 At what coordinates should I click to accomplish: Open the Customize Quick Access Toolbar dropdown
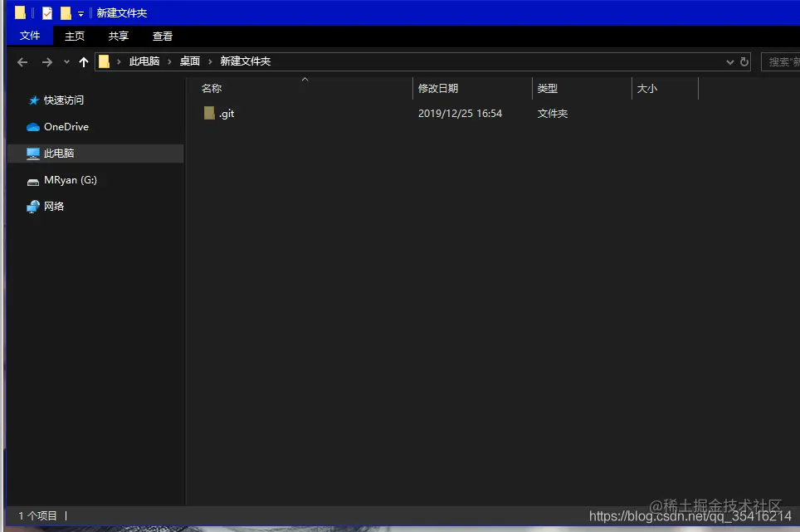pos(80,12)
